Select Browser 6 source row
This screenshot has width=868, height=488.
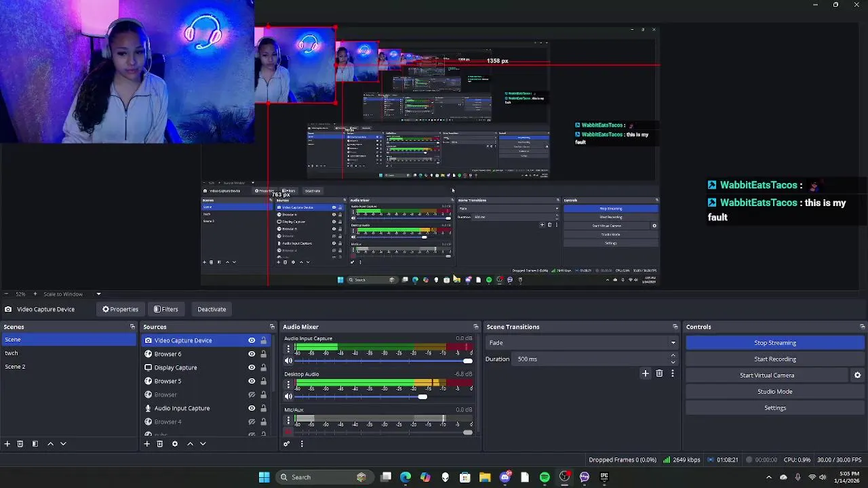click(x=205, y=354)
